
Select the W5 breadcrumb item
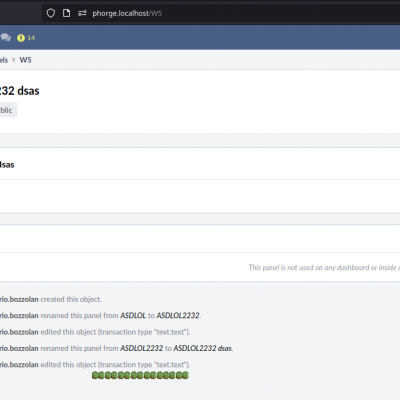(x=25, y=60)
